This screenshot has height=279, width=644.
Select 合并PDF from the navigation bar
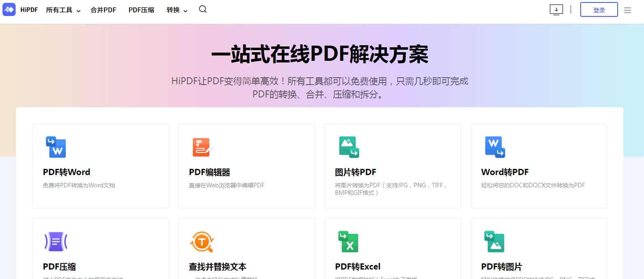[103, 10]
